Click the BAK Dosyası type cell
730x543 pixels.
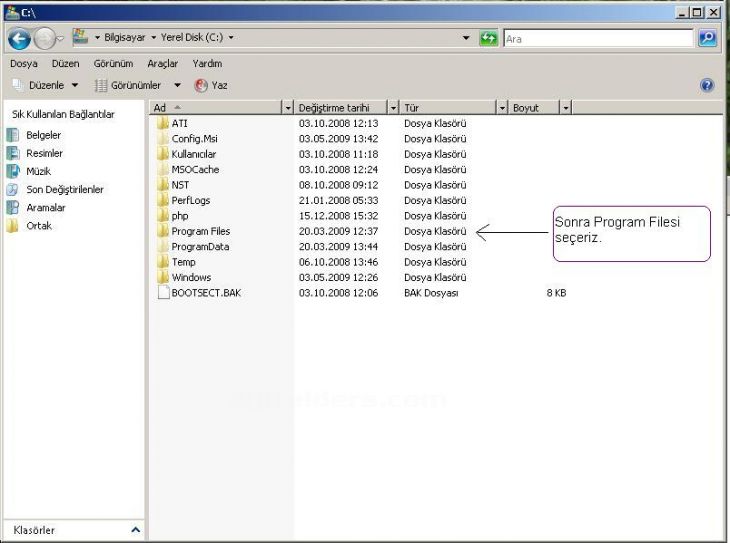(431, 292)
